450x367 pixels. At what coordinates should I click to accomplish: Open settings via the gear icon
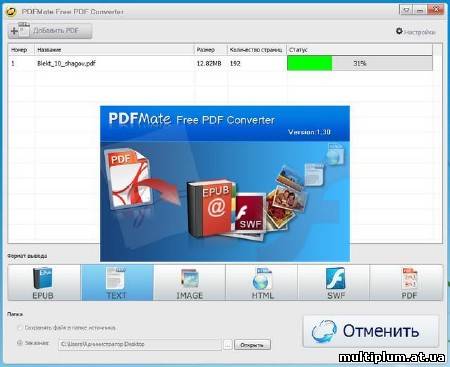tap(399, 31)
